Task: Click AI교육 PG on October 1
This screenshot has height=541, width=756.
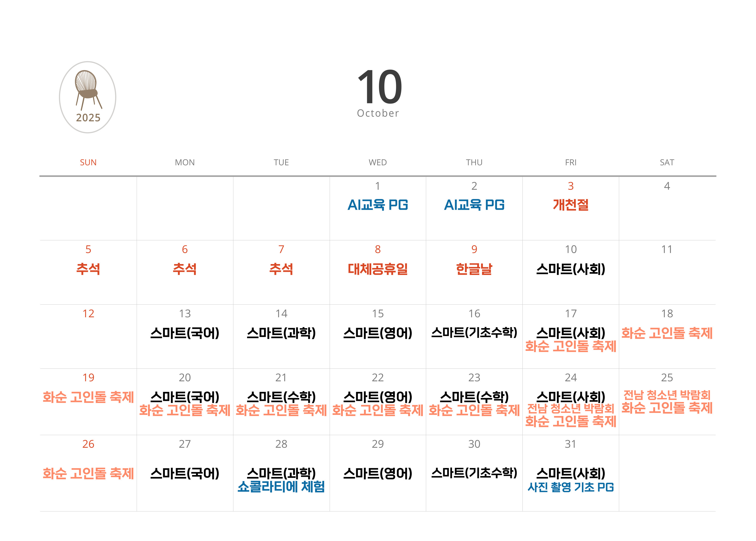Action: click(378, 204)
